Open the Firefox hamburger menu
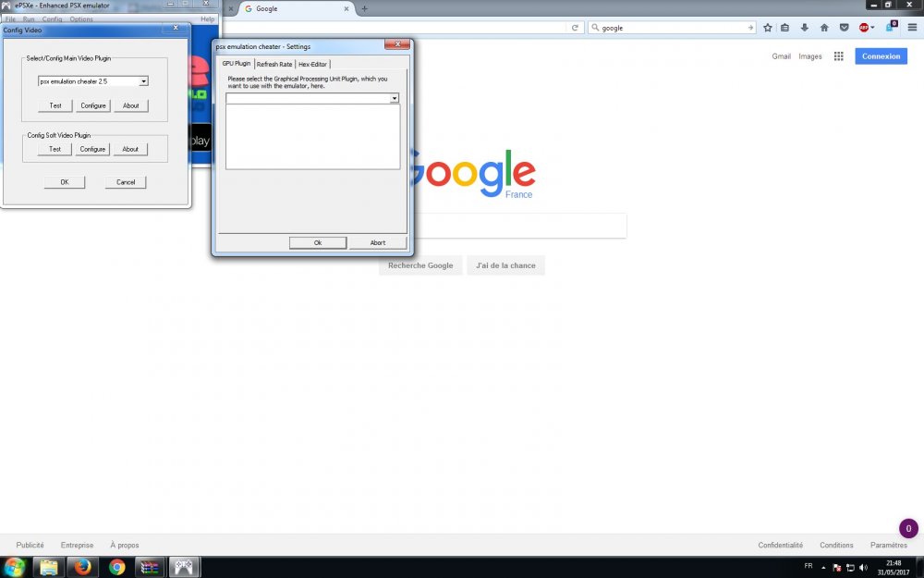This screenshot has width=924, height=578. pos(912,28)
